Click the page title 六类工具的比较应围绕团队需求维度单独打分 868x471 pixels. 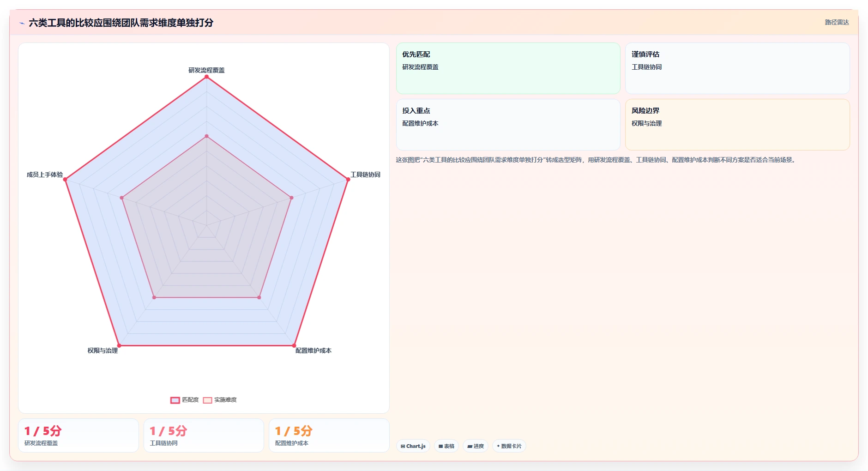pyautogui.click(x=121, y=23)
